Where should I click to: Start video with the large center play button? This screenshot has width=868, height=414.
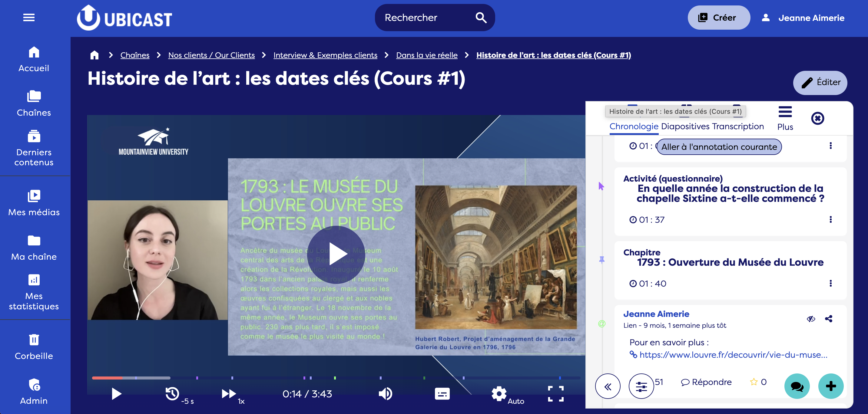tap(336, 255)
